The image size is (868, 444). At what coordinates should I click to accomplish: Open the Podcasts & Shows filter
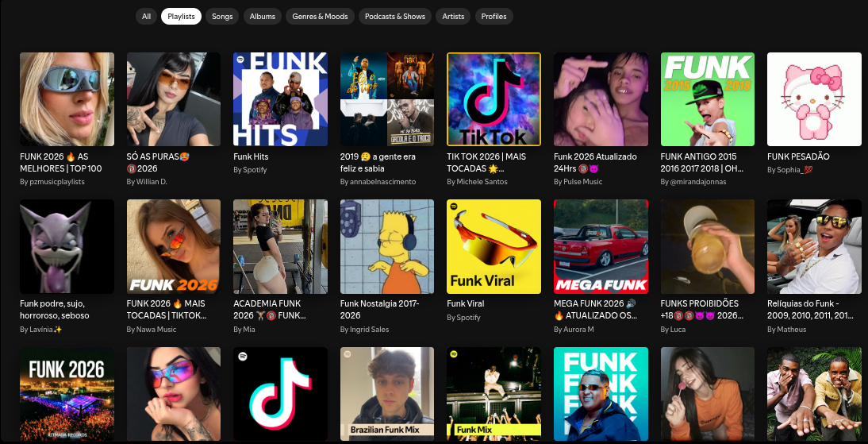point(394,17)
